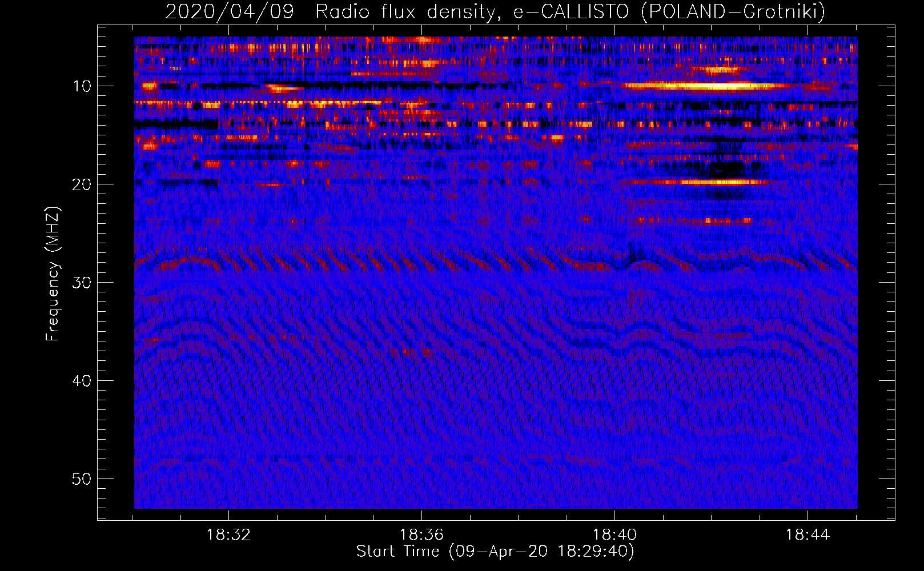Click the "40" frequency tick label
This screenshot has height=571, width=924.
(82, 381)
